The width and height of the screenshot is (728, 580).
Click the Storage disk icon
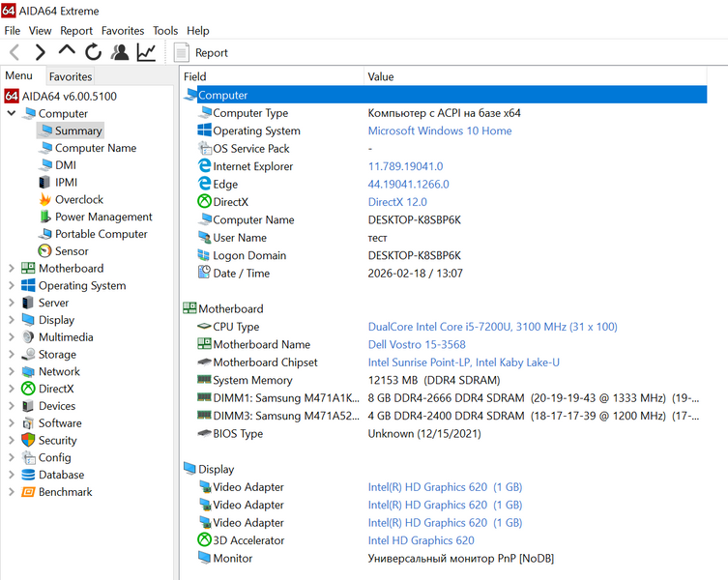28,355
